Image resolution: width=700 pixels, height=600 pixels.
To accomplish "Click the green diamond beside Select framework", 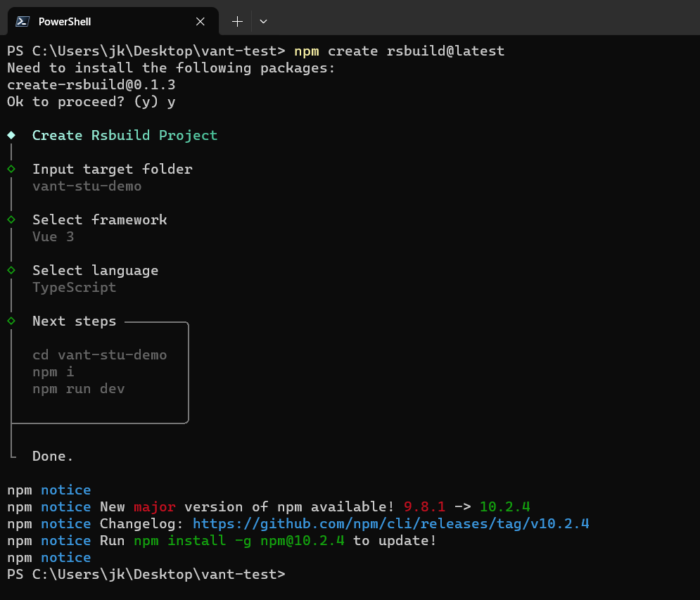I will [11, 219].
